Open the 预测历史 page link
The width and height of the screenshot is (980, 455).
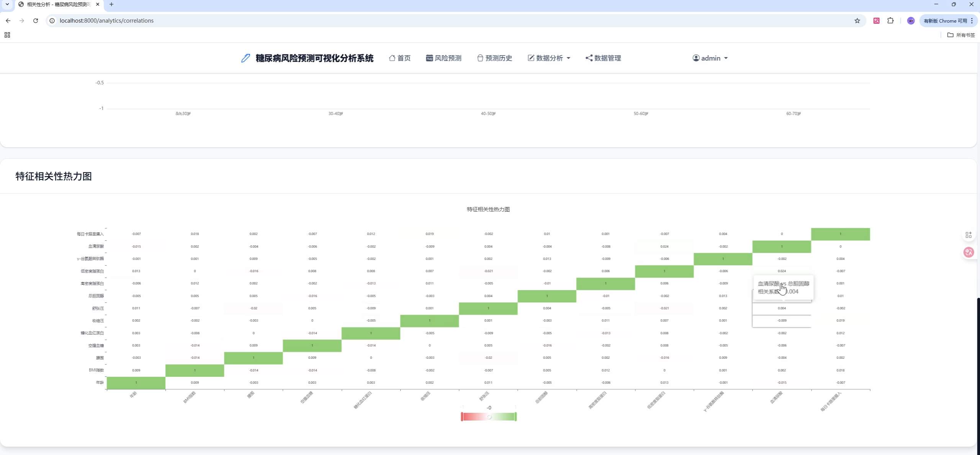[494, 58]
